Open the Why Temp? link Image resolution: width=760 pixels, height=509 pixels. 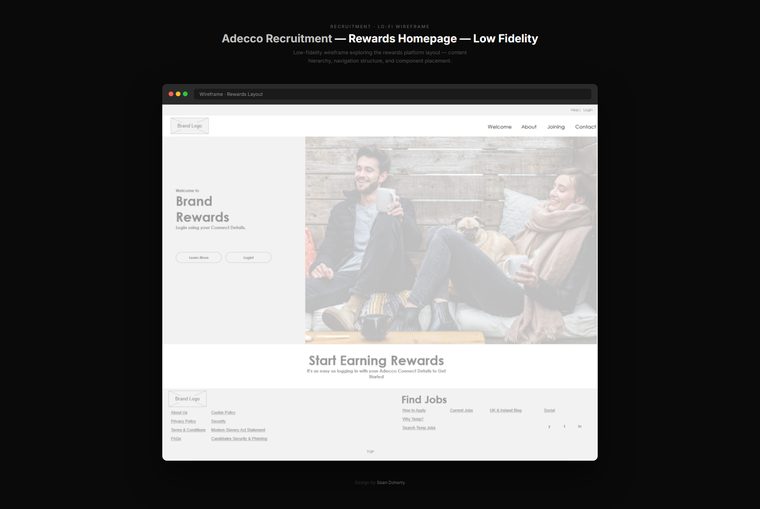(412, 419)
